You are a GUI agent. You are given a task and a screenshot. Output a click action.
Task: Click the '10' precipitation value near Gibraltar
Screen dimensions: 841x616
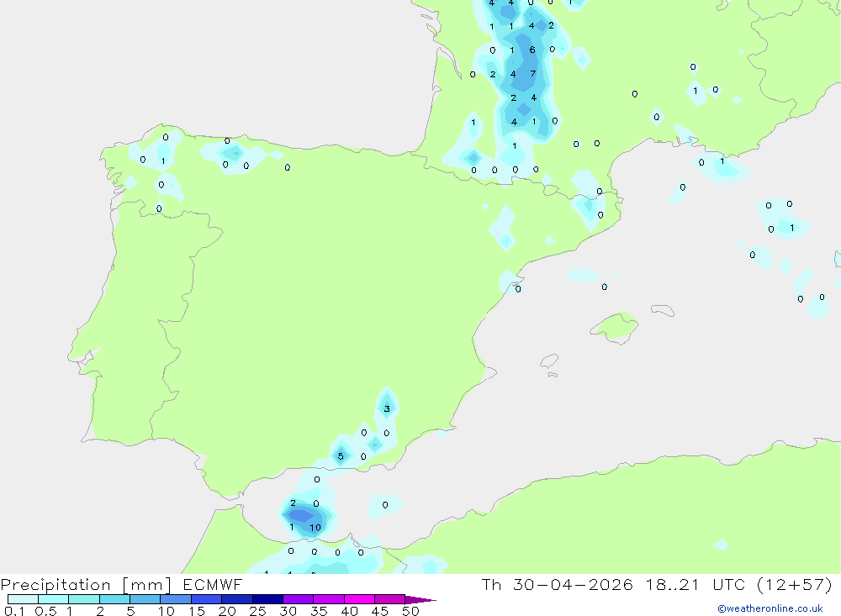[x=315, y=528]
